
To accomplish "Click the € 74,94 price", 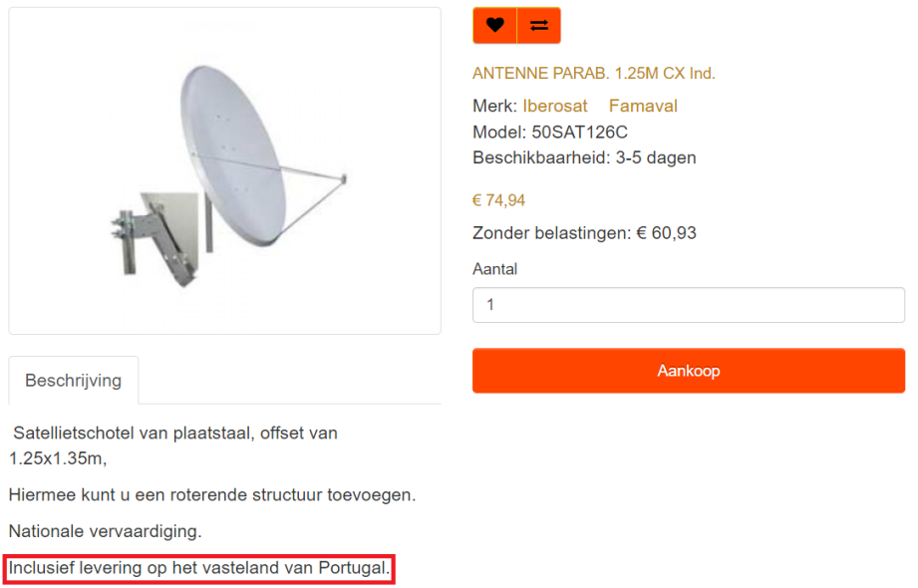I will 498,200.
